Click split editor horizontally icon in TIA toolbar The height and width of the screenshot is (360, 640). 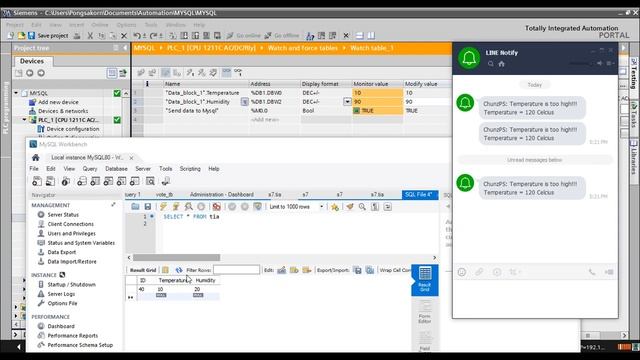tap(360, 36)
